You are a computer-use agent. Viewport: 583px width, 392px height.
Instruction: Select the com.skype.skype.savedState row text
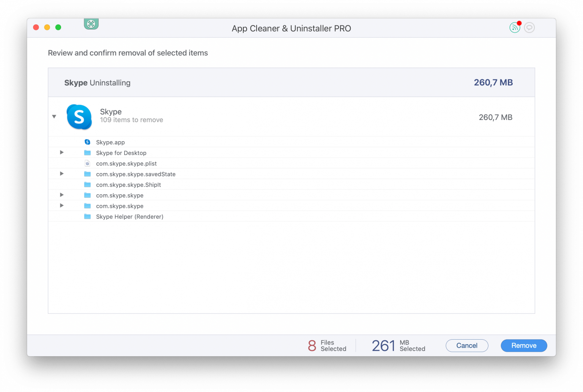point(136,174)
